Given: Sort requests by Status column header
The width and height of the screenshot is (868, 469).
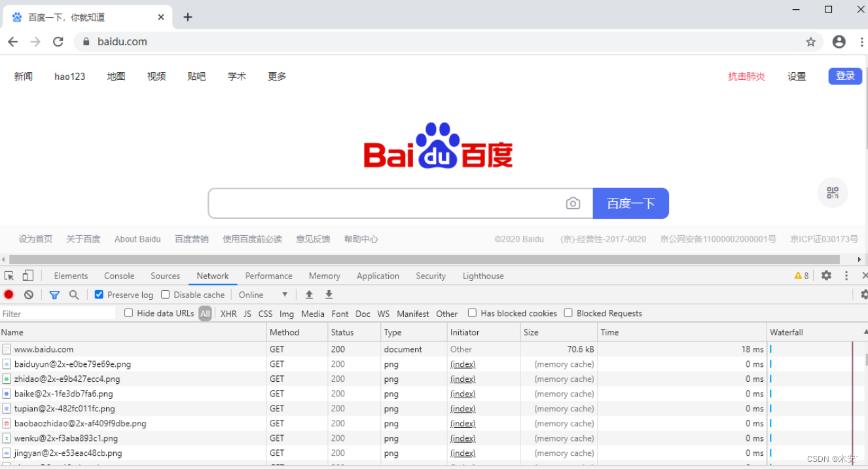Looking at the screenshot, I should click(x=354, y=332).
